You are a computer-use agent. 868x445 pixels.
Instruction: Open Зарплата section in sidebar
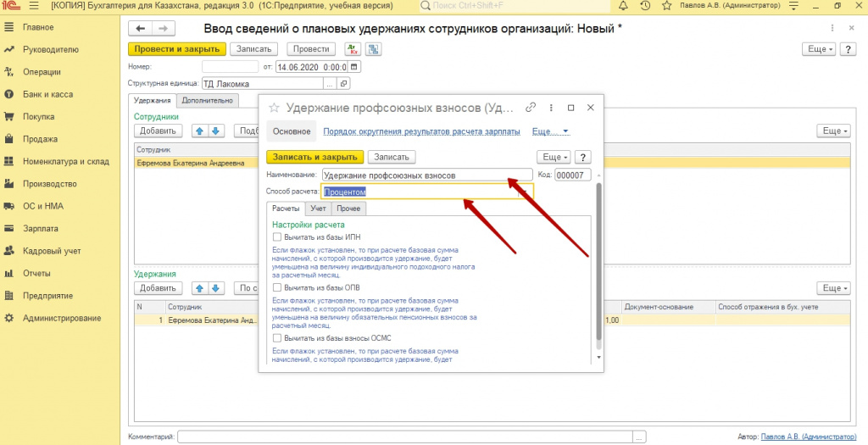coord(41,228)
